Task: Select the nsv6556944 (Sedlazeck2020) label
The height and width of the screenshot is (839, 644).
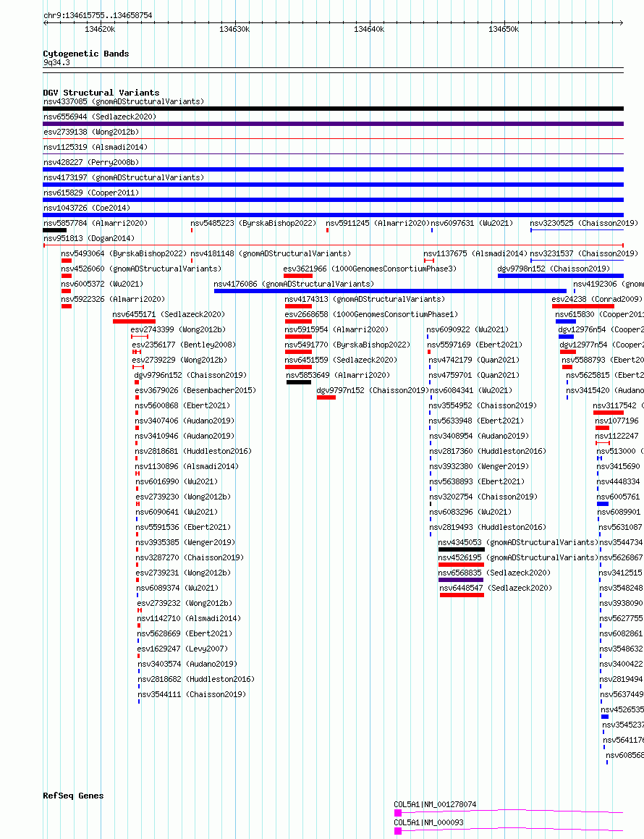Action: click(x=99, y=116)
